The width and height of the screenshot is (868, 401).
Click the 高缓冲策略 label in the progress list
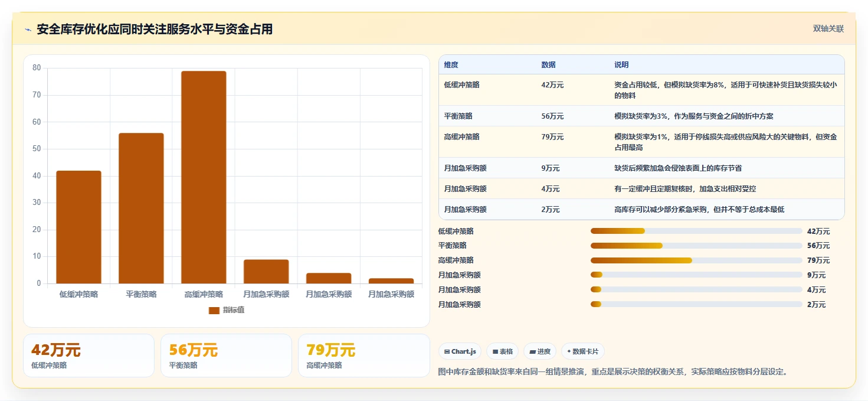pyautogui.click(x=456, y=260)
